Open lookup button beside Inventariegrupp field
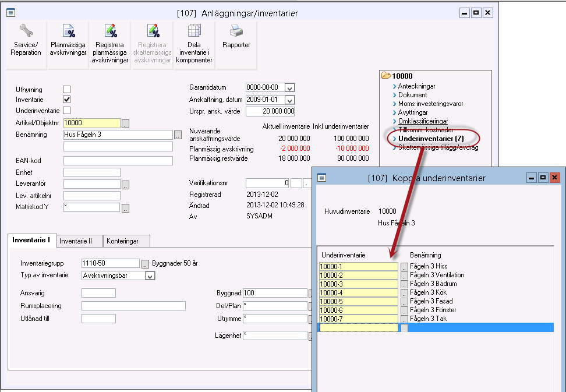This screenshot has height=392, width=566. (x=145, y=264)
